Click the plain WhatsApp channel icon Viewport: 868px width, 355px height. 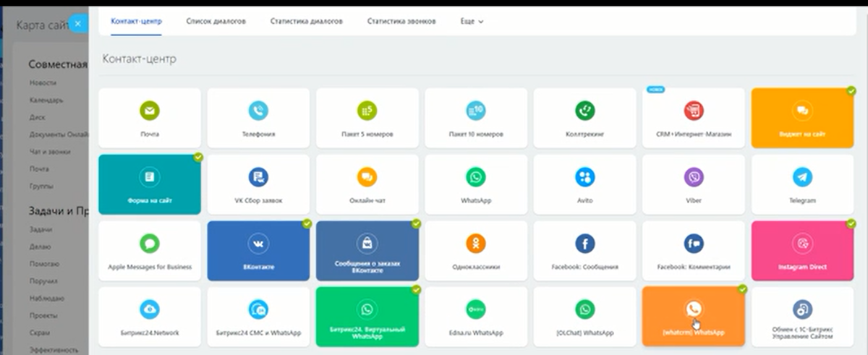click(475, 177)
